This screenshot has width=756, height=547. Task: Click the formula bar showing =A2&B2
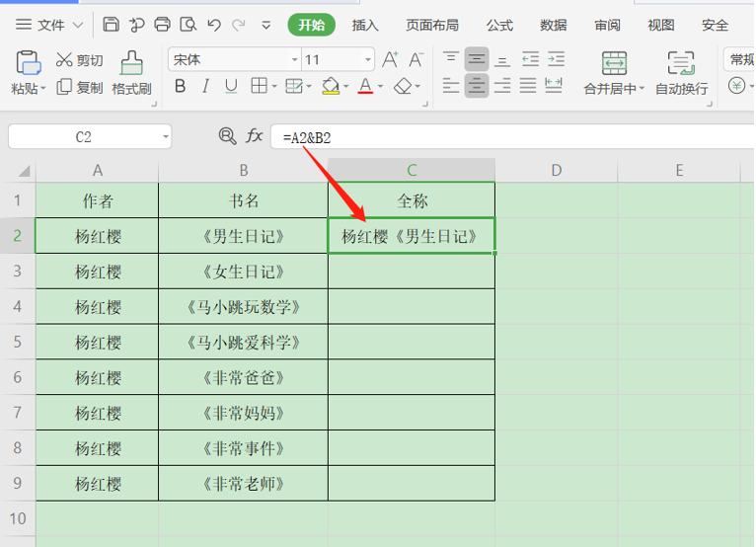tap(513, 137)
